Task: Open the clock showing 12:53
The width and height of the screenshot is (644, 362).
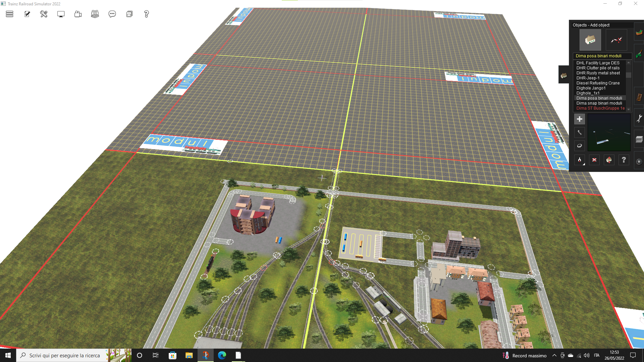Action: coord(614,355)
